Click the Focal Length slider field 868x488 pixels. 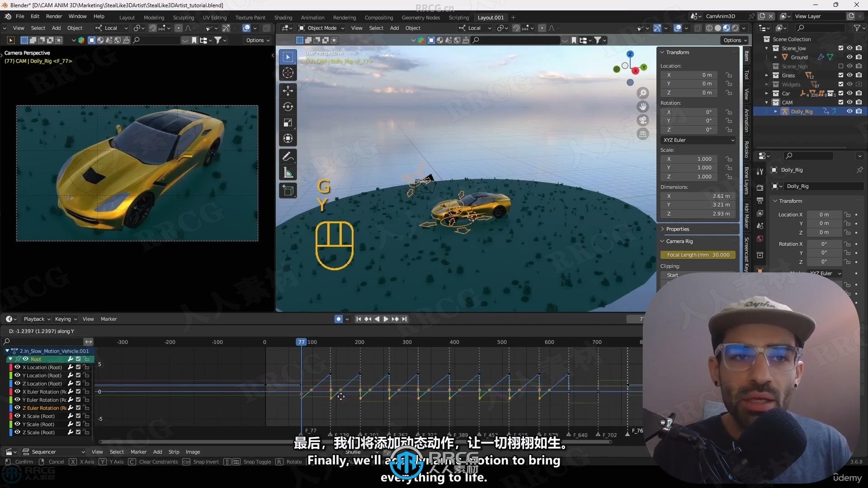click(x=698, y=255)
